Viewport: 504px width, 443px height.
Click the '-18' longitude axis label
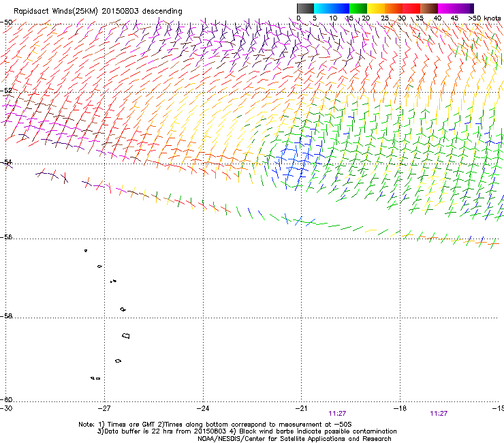click(x=400, y=408)
